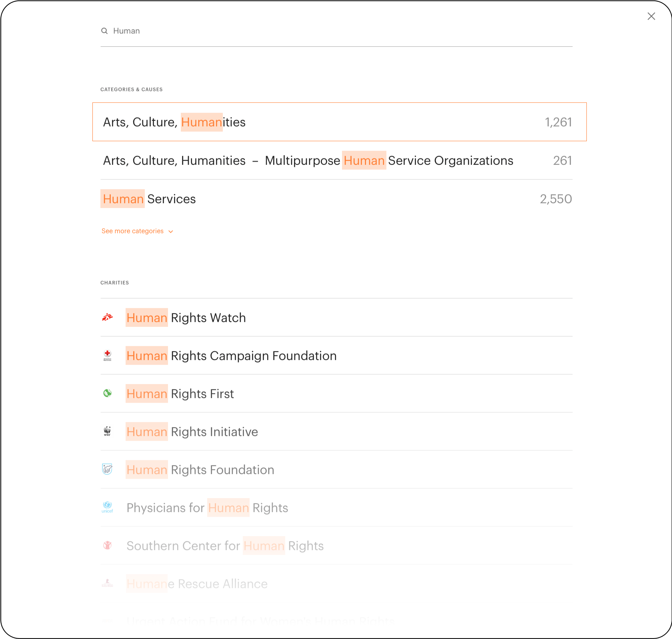Click the chevron beside See more categories

pos(171,232)
